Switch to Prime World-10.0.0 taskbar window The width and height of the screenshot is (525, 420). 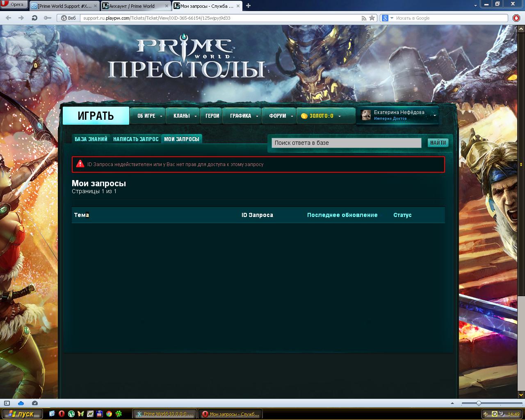tap(165, 414)
